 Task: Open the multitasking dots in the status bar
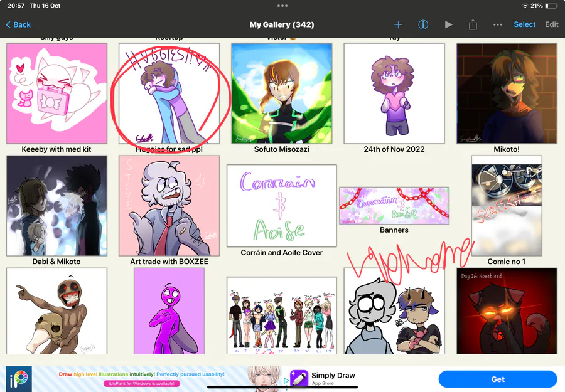tap(282, 6)
